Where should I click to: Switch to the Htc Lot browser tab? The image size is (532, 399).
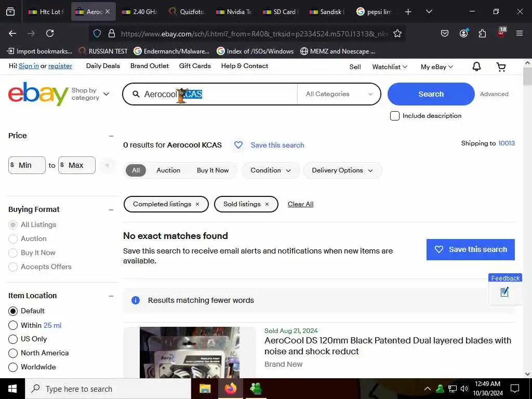tap(46, 12)
